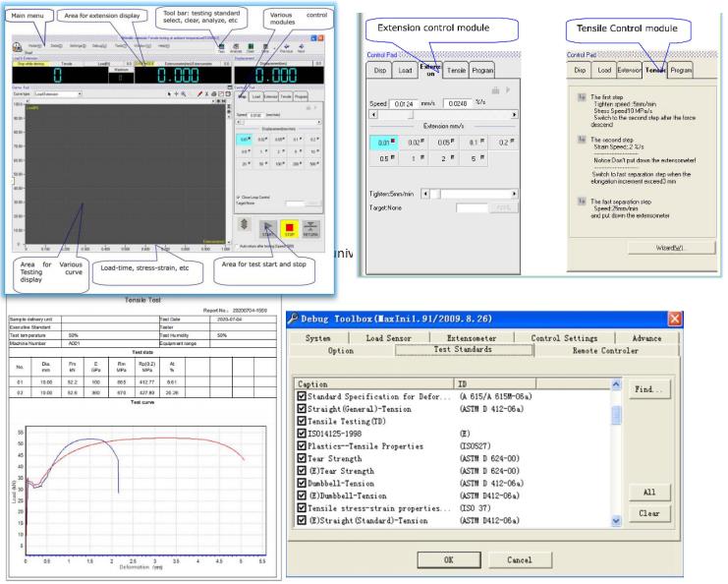The image size is (728, 584).
Task: Click the Next arrow toolbar icon
Action: tap(303, 44)
